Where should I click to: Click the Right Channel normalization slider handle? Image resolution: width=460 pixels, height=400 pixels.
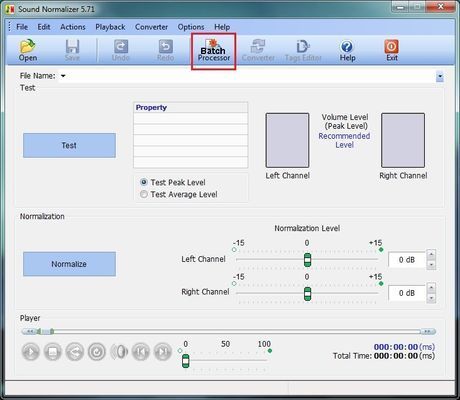(x=307, y=294)
